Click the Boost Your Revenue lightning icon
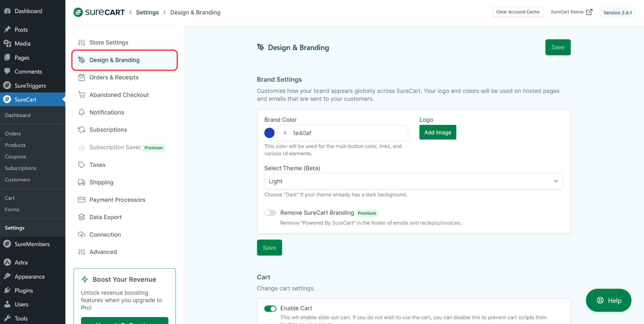This screenshot has width=644, height=324. point(85,279)
